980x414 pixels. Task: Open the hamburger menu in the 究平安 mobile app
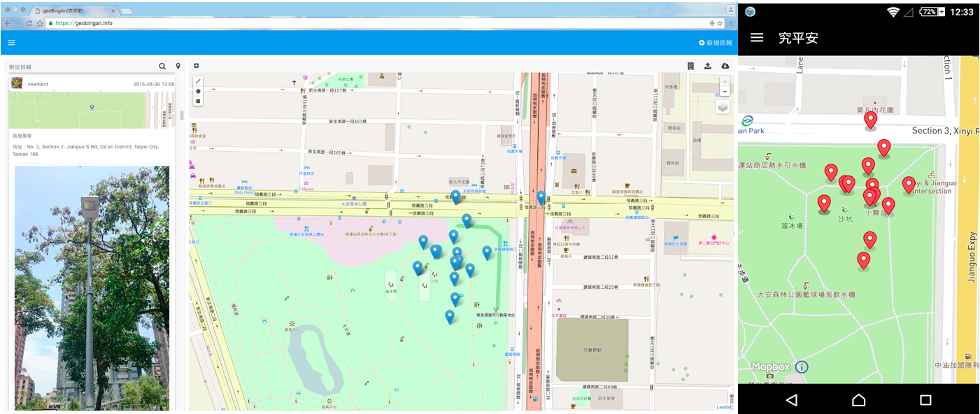coord(757,38)
